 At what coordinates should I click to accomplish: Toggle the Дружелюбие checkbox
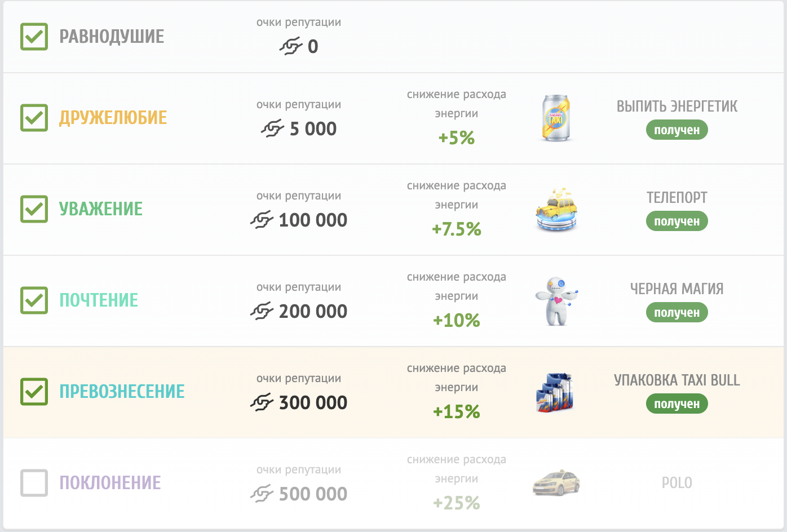point(34,118)
